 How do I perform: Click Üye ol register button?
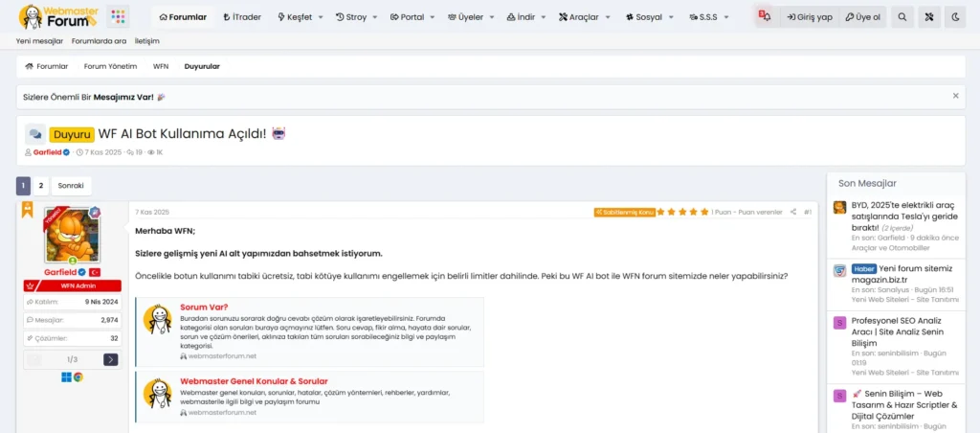(862, 17)
